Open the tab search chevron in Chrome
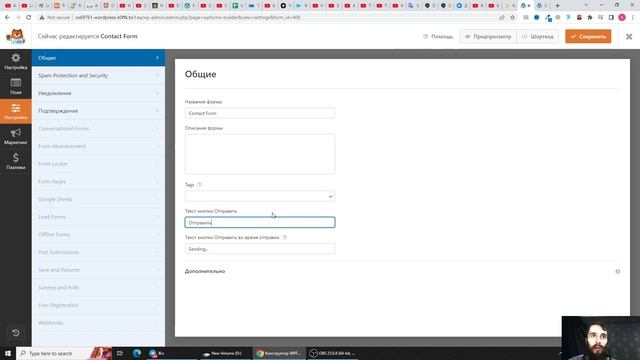Viewport: 640px width, 360px height. 586,5
